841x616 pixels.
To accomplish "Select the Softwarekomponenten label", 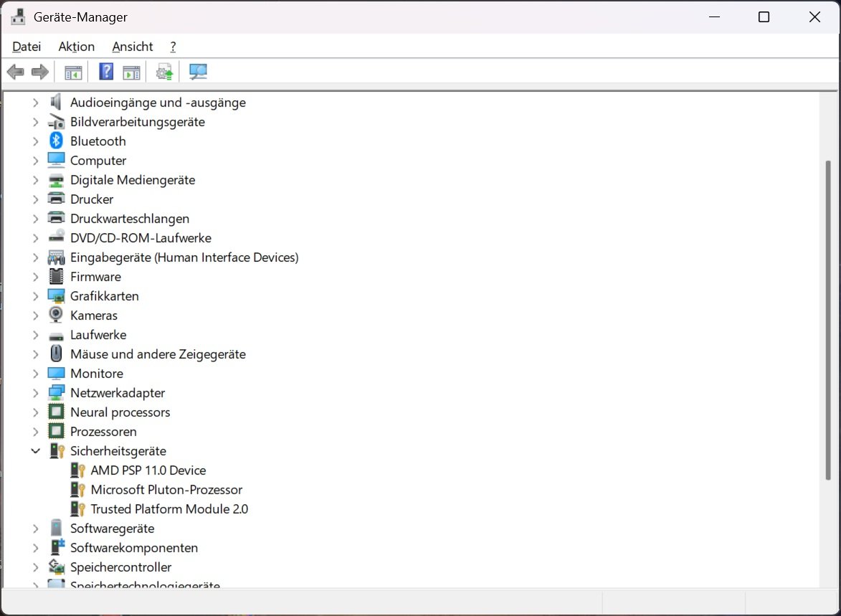I will [x=134, y=547].
